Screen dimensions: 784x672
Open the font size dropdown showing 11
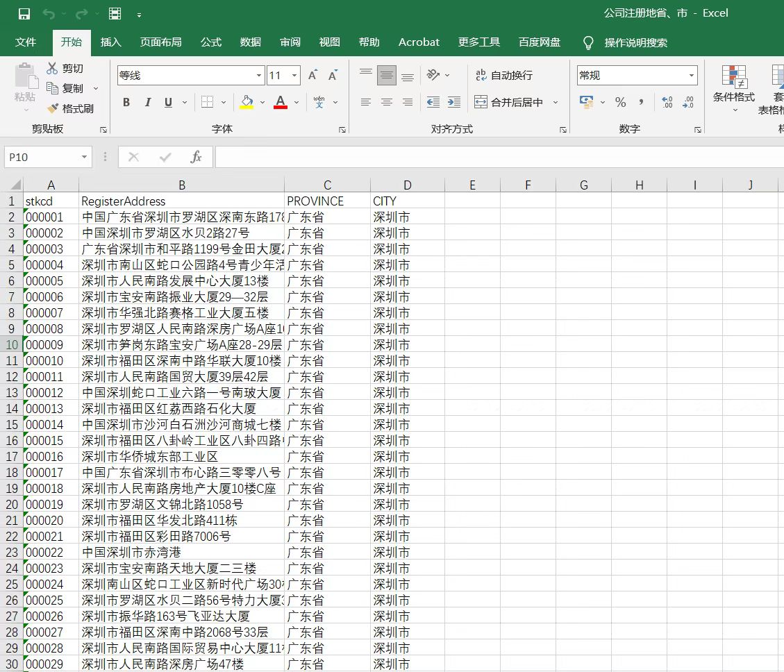(x=295, y=75)
